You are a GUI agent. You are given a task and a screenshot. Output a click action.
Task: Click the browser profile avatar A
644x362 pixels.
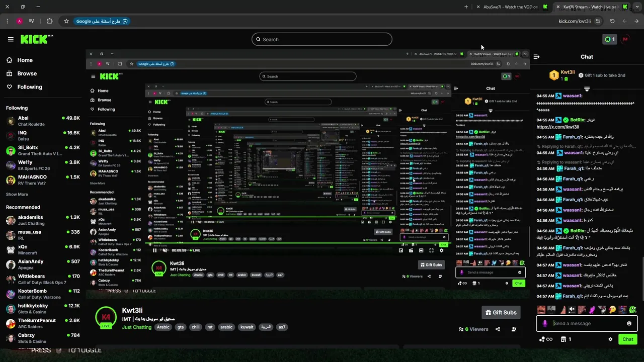tap(19, 21)
